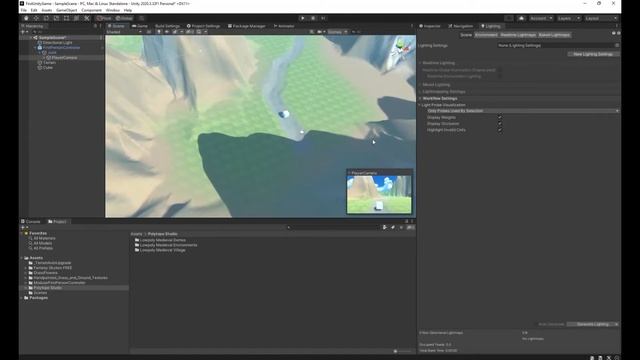Screen dimensions: 640x360
Task: Click the PlayerCamera preview thumbnail
Action: tap(379, 194)
